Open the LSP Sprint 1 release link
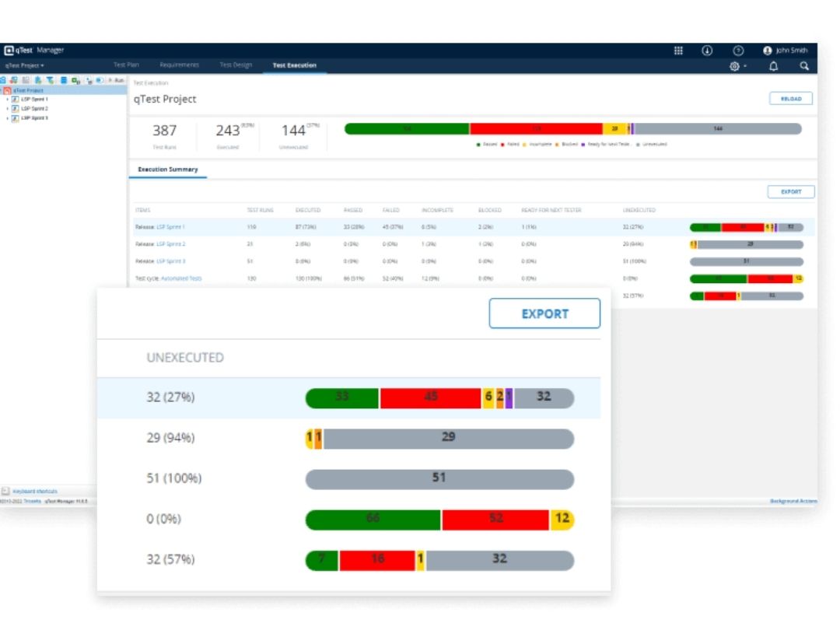840x630 pixels. tap(170, 227)
